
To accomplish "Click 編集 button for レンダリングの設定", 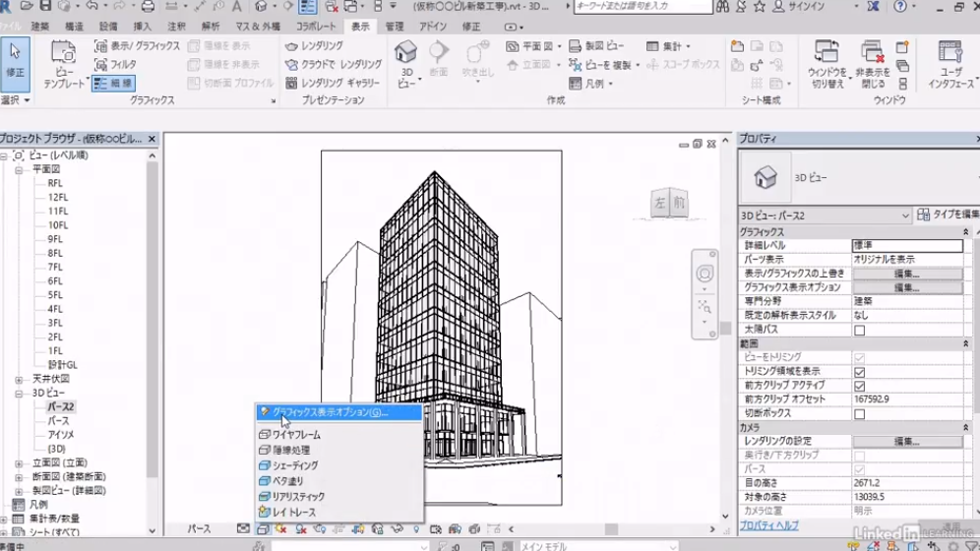I will coord(906,442).
